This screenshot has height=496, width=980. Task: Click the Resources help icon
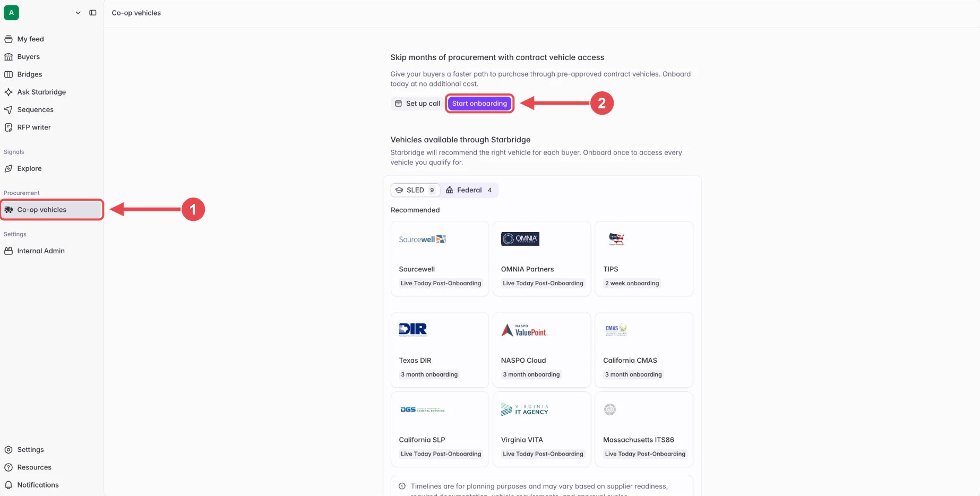[8, 467]
